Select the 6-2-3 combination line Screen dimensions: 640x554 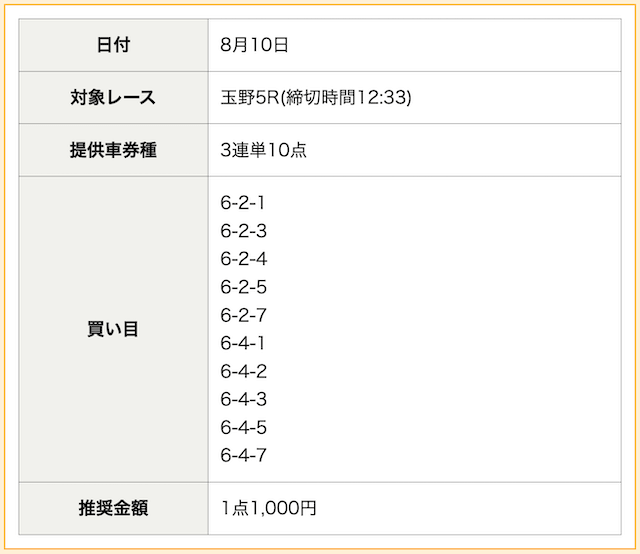[x=244, y=231]
